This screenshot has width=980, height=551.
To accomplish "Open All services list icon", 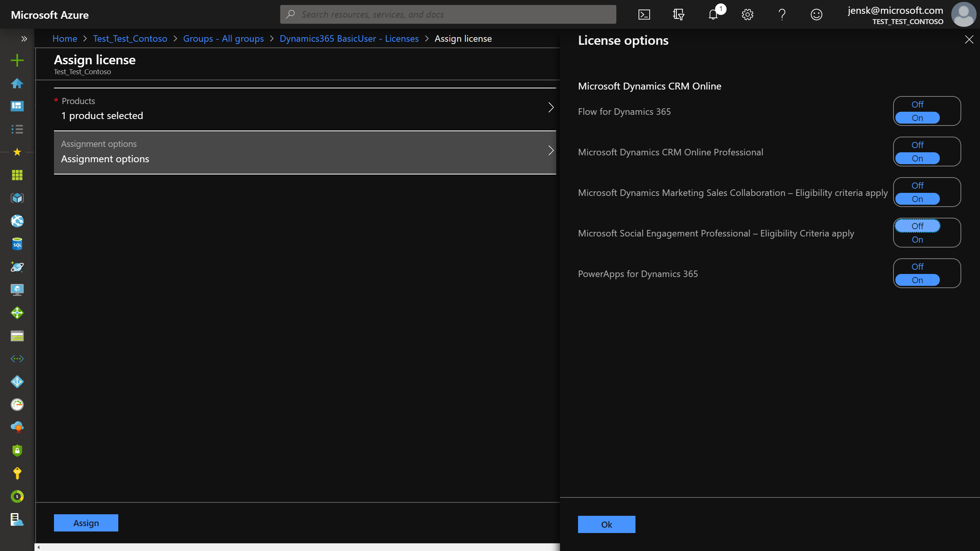I will tap(17, 129).
